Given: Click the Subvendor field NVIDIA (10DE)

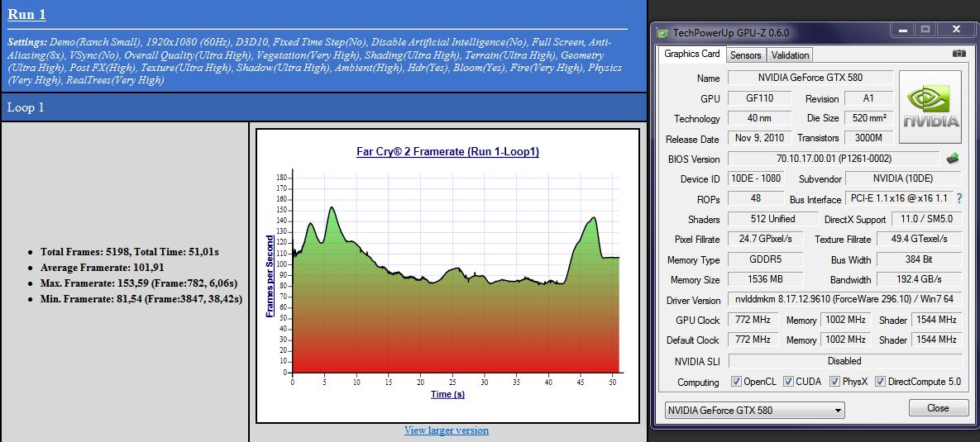Looking at the screenshot, I should pos(903,178).
